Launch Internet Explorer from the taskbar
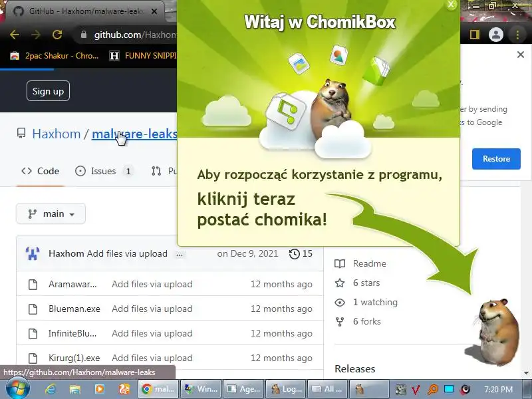This screenshot has height=399, width=532. click(x=51, y=389)
